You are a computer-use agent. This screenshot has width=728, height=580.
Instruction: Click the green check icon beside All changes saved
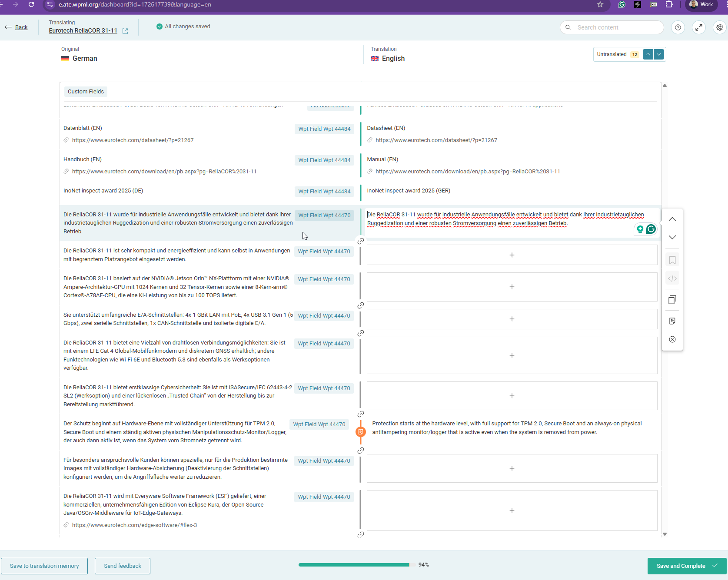click(160, 27)
